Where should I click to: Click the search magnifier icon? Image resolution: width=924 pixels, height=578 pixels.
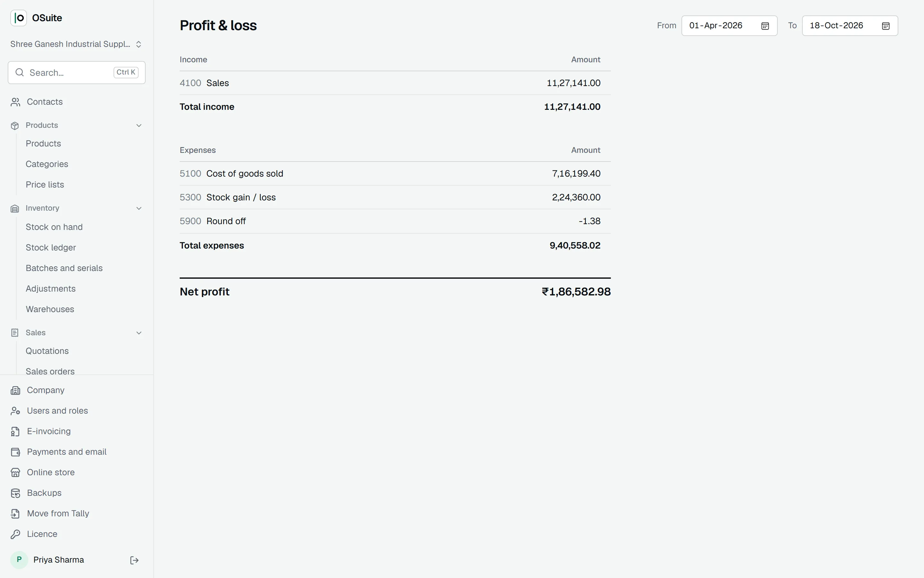pyautogui.click(x=20, y=73)
